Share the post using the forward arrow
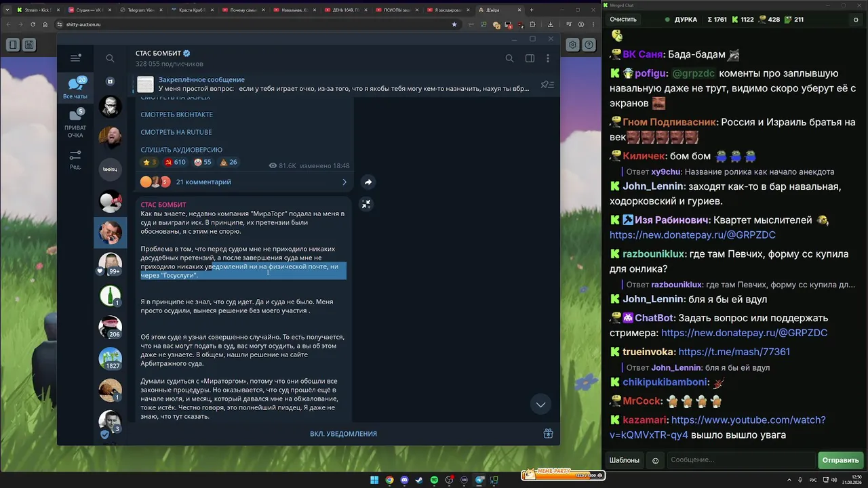 (x=368, y=182)
